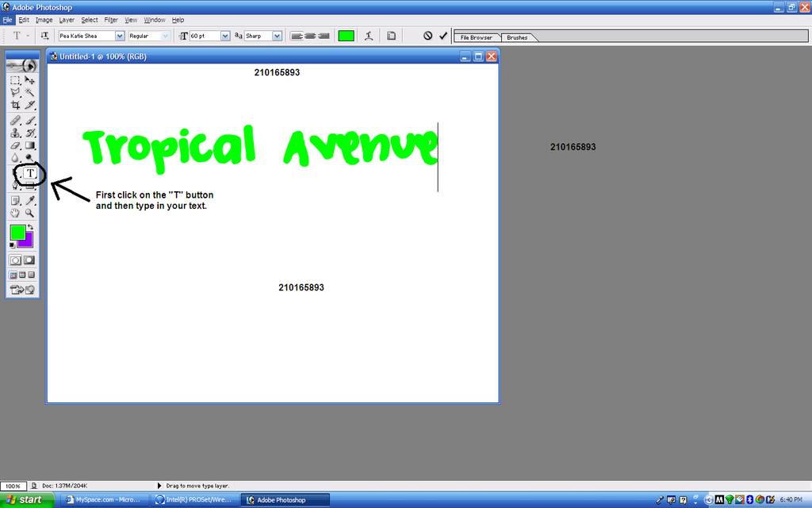Switch to Standard Mode editing
This screenshot has height=508, width=812.
(x=16, y=260)
